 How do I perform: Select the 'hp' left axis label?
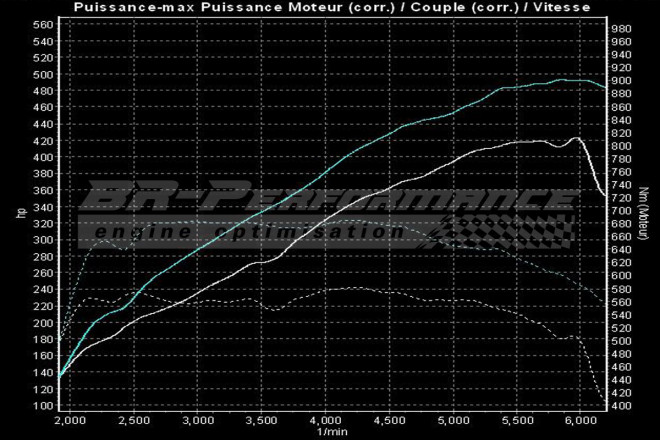coord(21,214)
